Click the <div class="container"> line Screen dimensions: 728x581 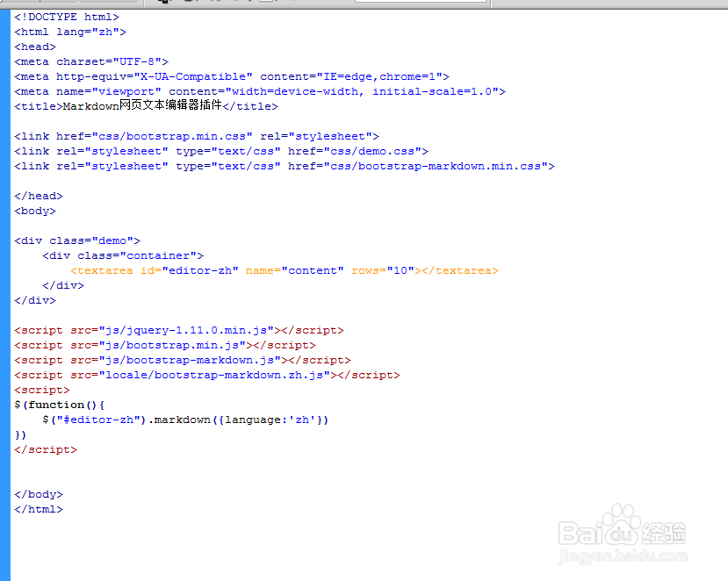[x=123, y=255]
